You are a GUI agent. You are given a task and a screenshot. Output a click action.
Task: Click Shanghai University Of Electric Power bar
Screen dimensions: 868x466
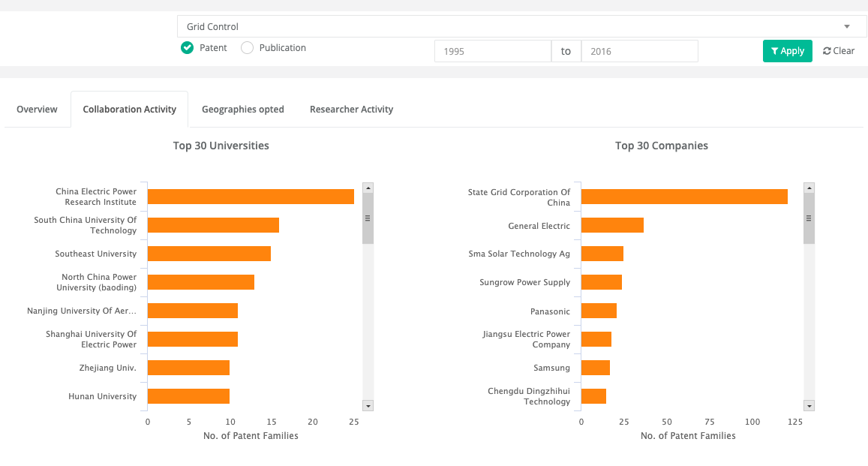[193, 339]
